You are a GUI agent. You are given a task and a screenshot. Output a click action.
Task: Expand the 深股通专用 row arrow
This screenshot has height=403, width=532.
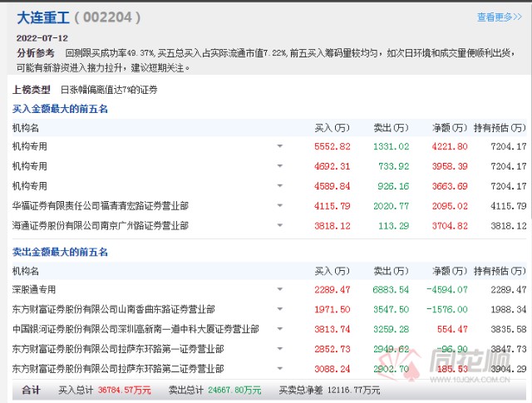click(x=280, y=289)
